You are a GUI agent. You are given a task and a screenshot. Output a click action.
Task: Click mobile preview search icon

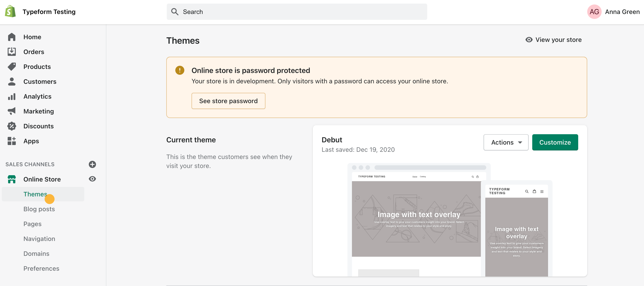527,192
